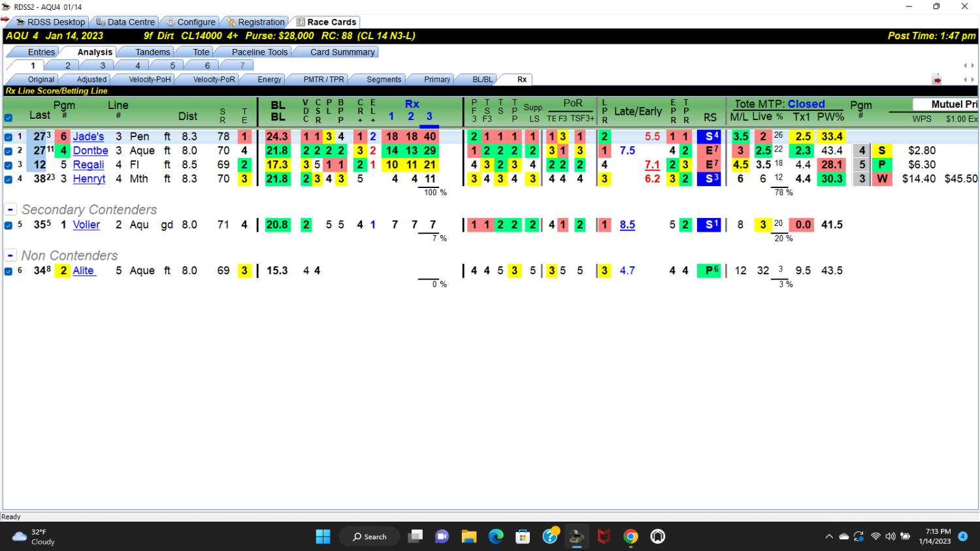Open Microsoft Store taskbar icon
The width and height of the screenshot is (980, 551).
[523, 537]
